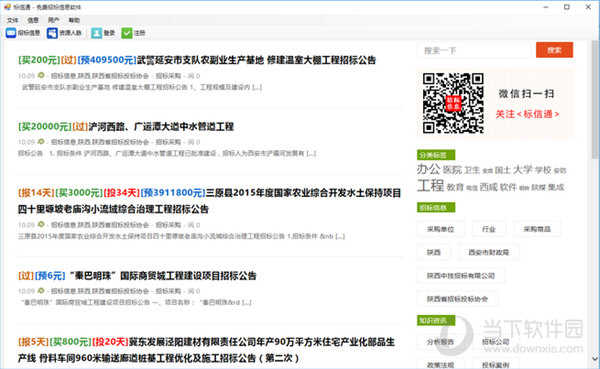Click the 关注<标信通> text
This screenshot has height=369, width=600.
coord(527,114)
